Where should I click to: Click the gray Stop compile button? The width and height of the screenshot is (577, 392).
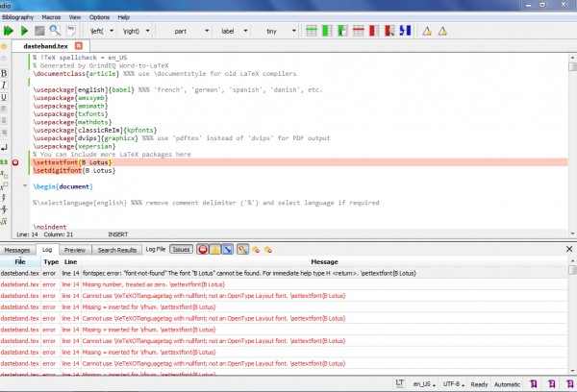coord(39,31)
